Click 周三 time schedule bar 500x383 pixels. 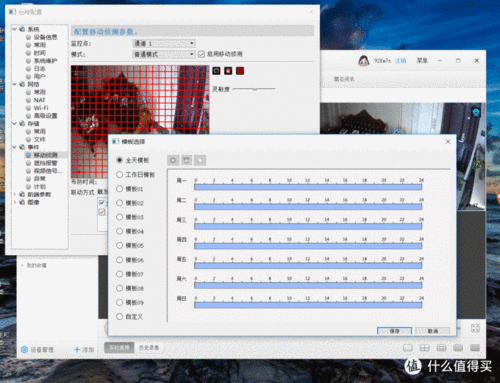pyautogui.click(x=308, y=227)
